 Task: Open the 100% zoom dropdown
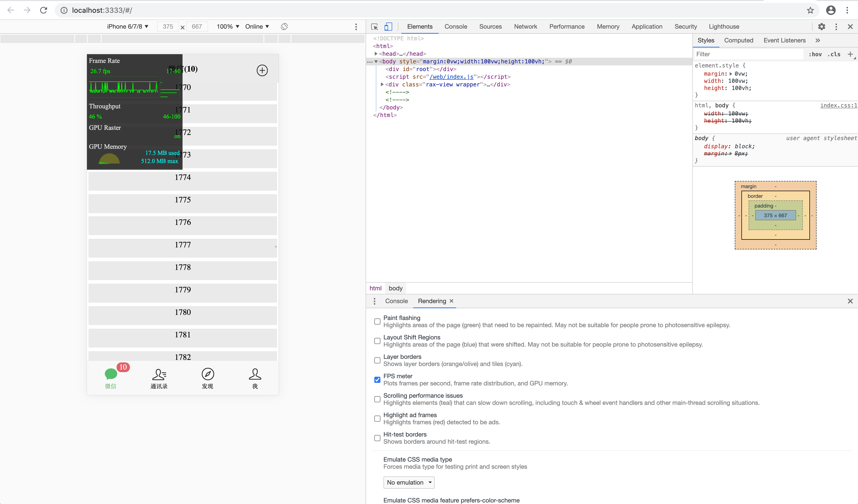[x=228, y=27]
